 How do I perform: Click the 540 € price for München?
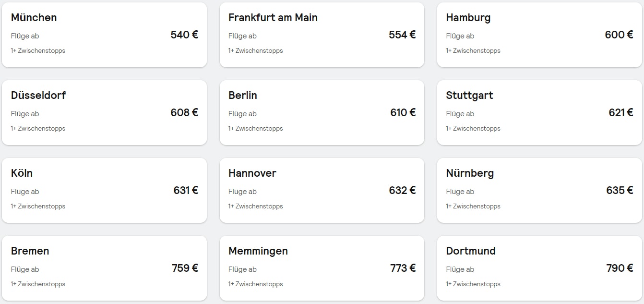tap(184, 35)
